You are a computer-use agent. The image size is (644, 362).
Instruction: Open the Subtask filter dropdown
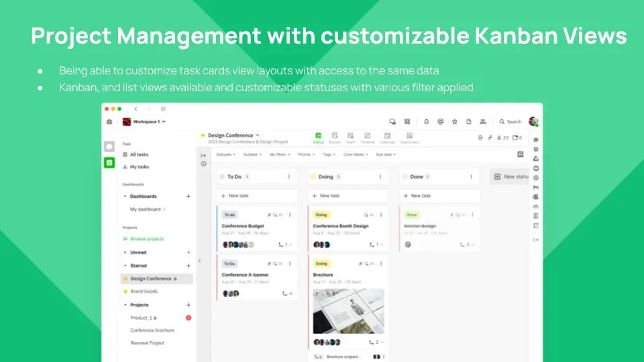pyautogui.click(x=253, y=154)
